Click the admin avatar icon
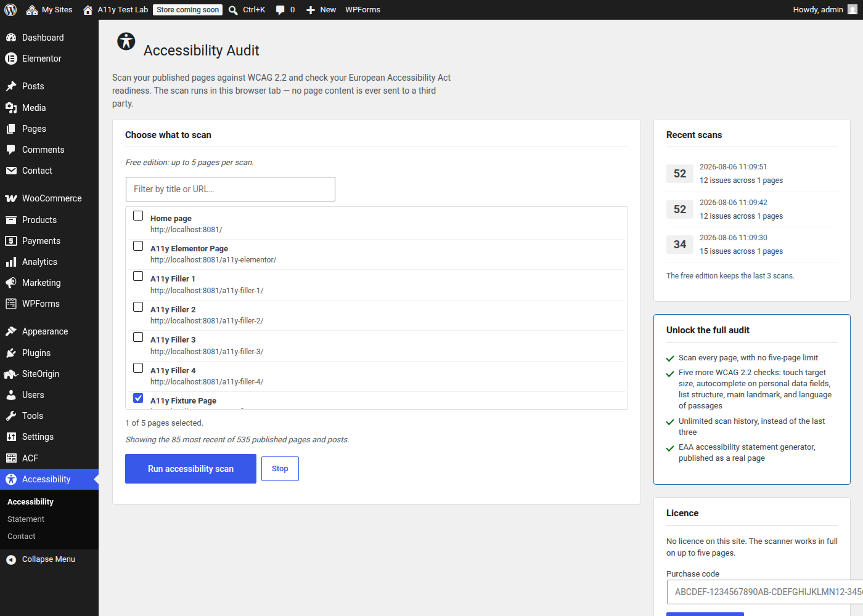The image size is (863, 616). click(x=853, y=10)
